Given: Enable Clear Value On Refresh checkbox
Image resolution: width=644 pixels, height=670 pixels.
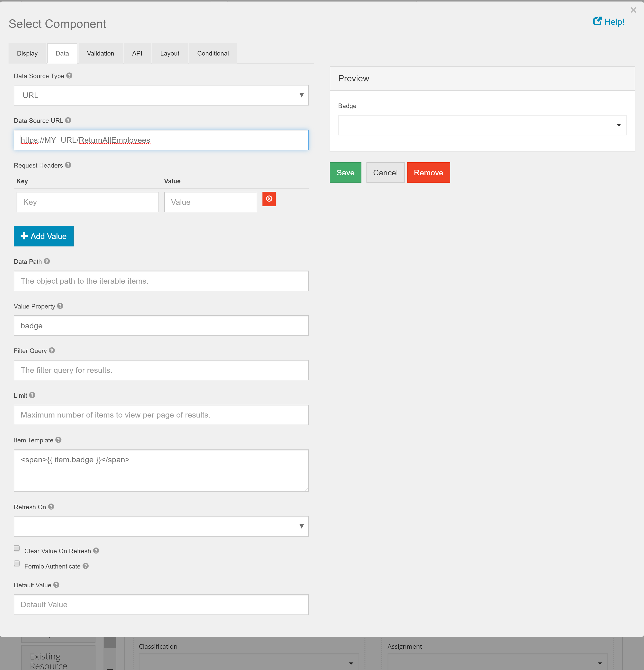Looking at the screenshot, I should point(17,548).
